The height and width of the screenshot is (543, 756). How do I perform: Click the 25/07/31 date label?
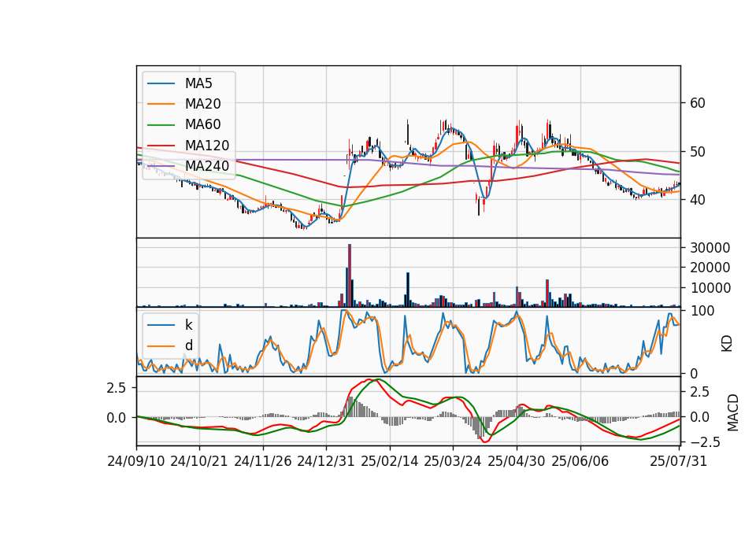pyautogui.click(x=678, y=462)
